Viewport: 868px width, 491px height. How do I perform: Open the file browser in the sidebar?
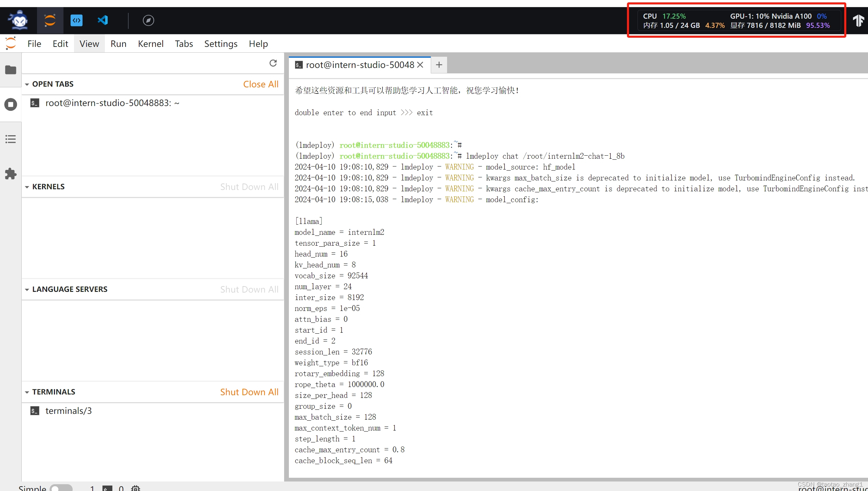pyautogui.click(x=11, y=70)
